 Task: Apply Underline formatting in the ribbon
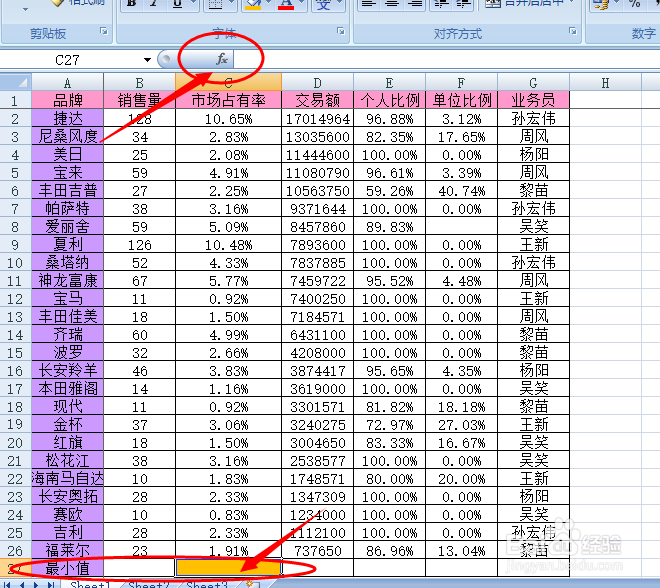pyautogui.click(x=178, y=4)
